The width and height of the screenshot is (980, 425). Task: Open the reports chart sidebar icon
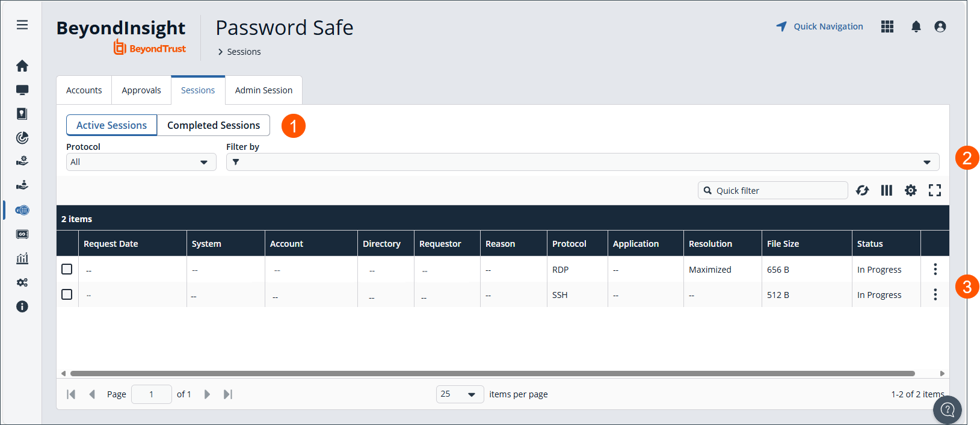[22, 258]
